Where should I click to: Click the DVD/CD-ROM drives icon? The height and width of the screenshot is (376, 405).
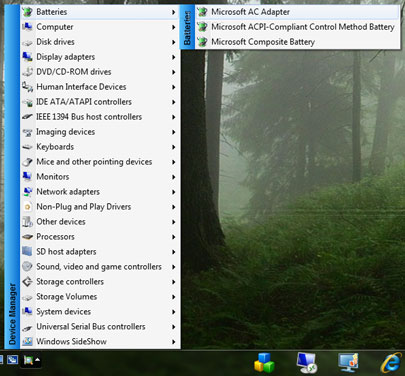coord(27,72)
